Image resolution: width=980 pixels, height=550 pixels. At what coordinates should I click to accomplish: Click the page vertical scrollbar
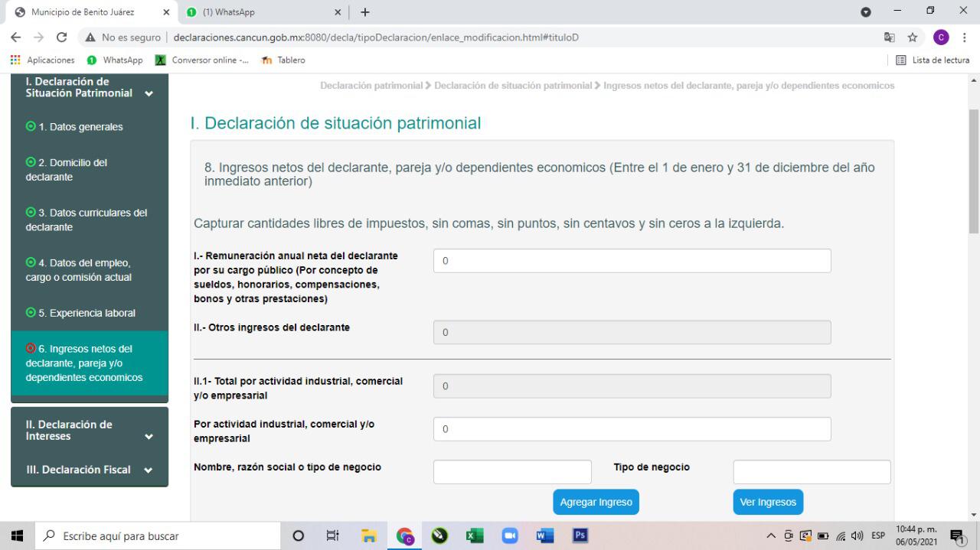(974, 171)
